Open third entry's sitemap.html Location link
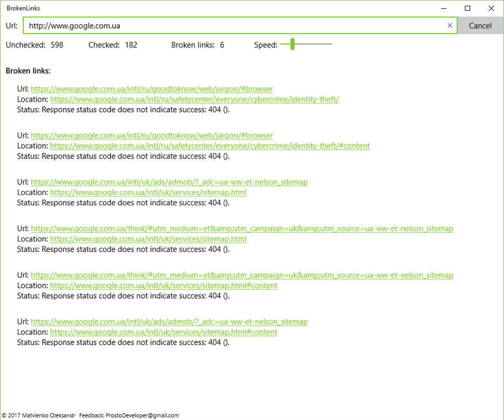The width and height of the screenshot is (504, 420). (148, 192)
